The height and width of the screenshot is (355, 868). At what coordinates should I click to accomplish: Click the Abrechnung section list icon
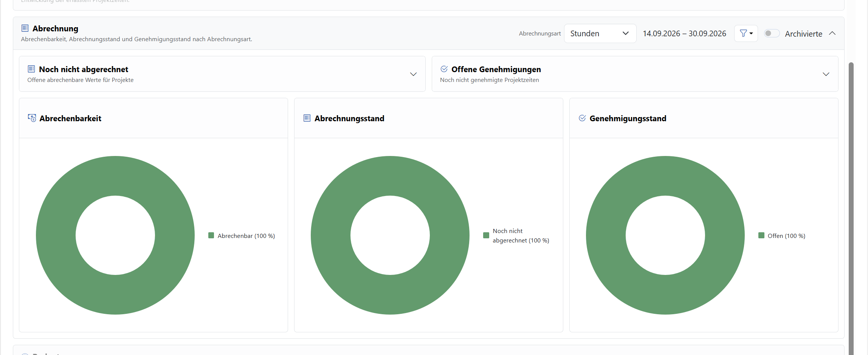[25, 28]
